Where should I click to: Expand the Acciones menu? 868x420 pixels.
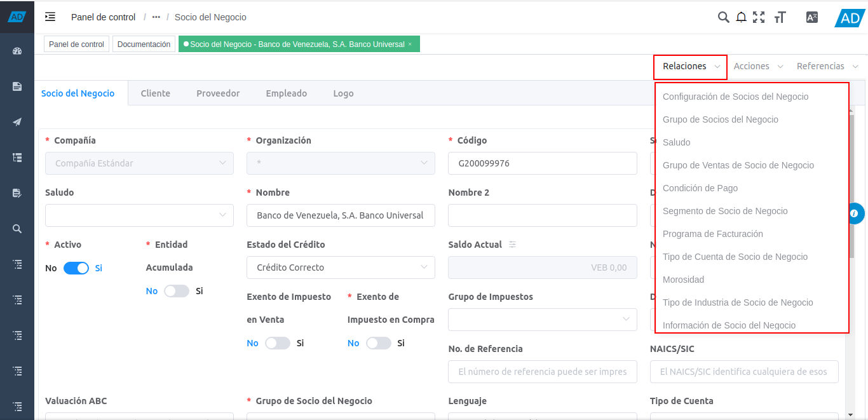point(758,66)
